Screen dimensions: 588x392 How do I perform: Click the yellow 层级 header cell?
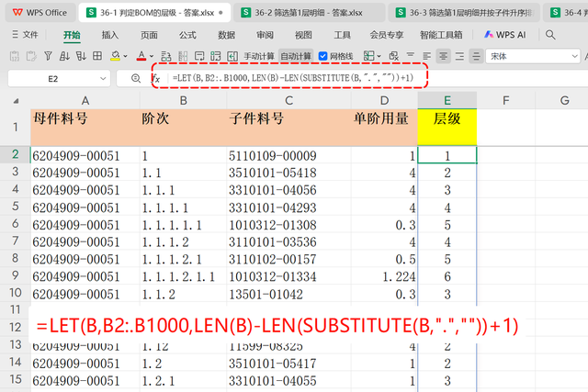pos(447,127)
